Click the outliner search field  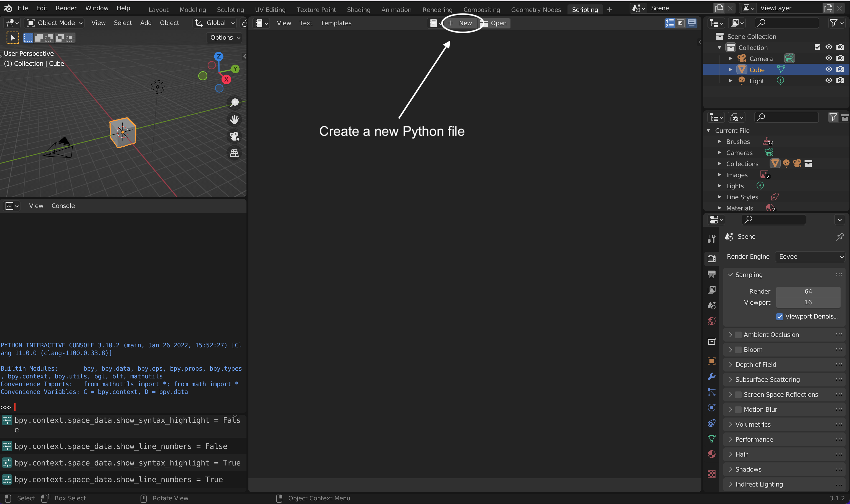tap(787, 23)
